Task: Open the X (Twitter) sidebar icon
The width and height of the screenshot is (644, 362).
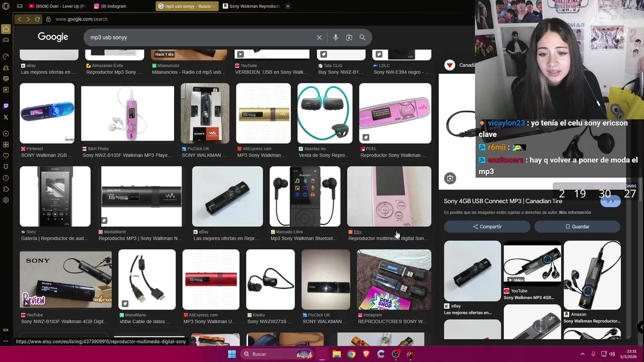Action: (6, 117)
